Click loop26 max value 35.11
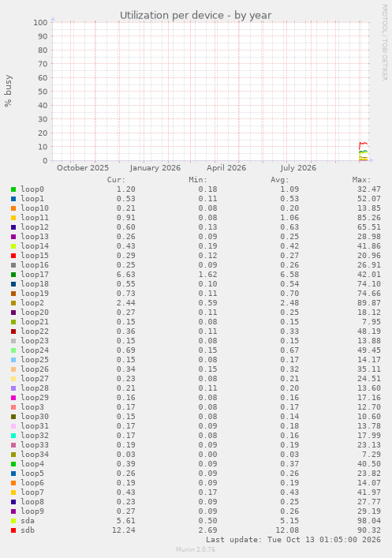Image resolution: width=392 pixels, height=558 pixels. (369, 369)
